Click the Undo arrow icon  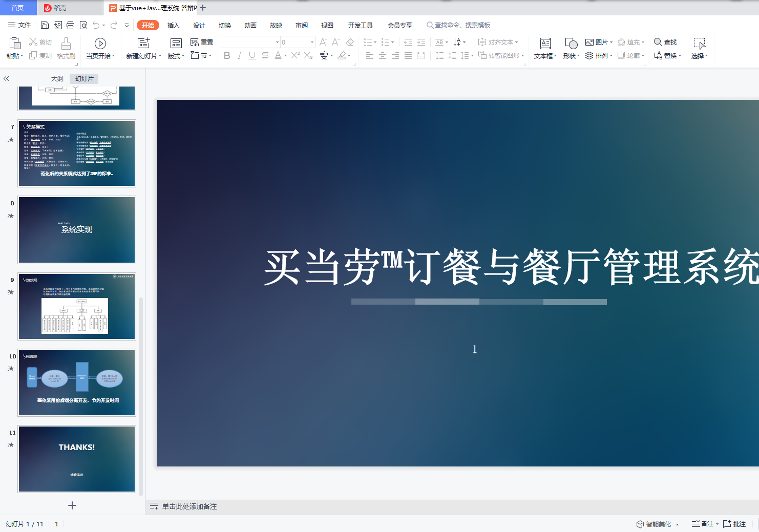[x=96, y=25]
